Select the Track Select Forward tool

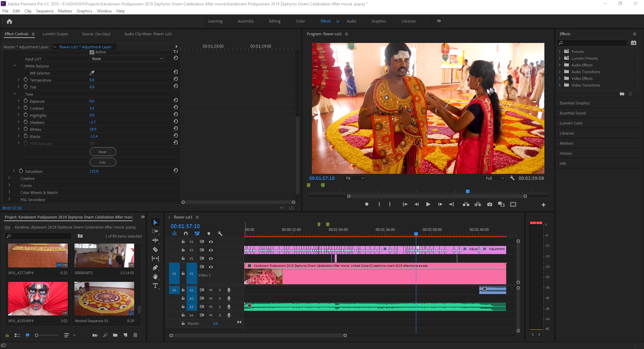[x=155, y=231]
